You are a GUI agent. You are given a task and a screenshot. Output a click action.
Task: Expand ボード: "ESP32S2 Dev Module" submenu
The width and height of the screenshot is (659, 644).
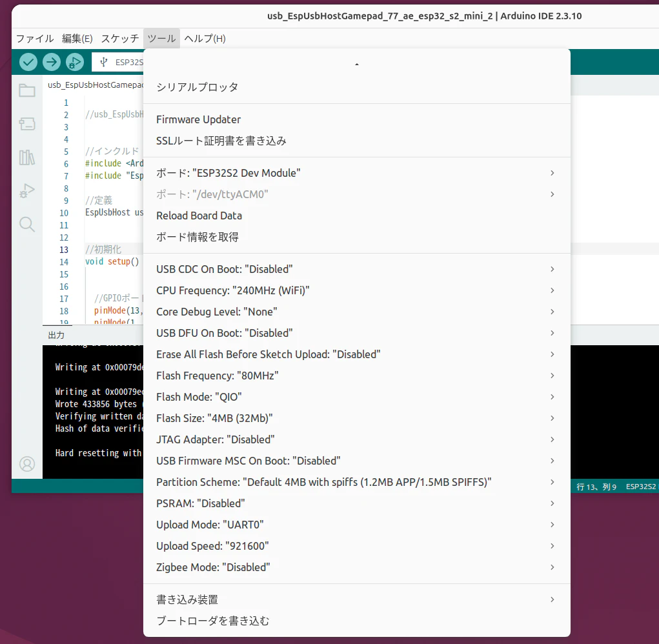(x=356, y=173)
